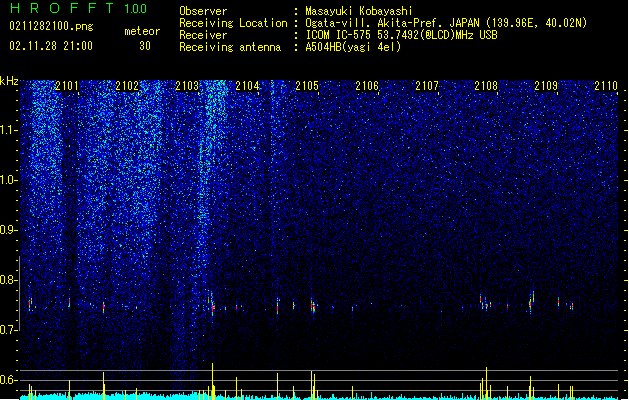Click the 0.8 frequency axis label
Image resolution: width=629 pixels, height=400 pixels.
click(x=9, y=280)
